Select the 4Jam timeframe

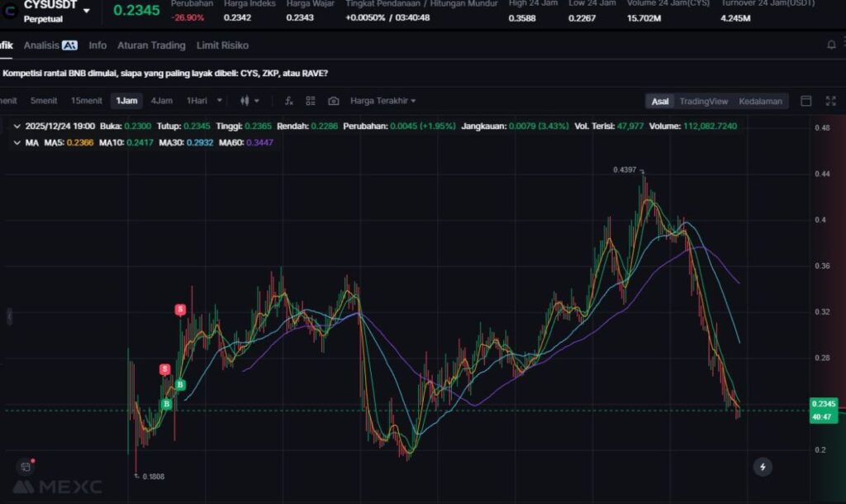(x=161, y=101)
